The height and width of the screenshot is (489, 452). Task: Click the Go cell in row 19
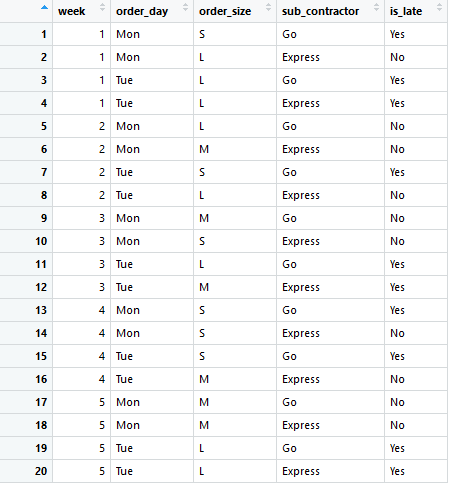click(x=330, y=448)
